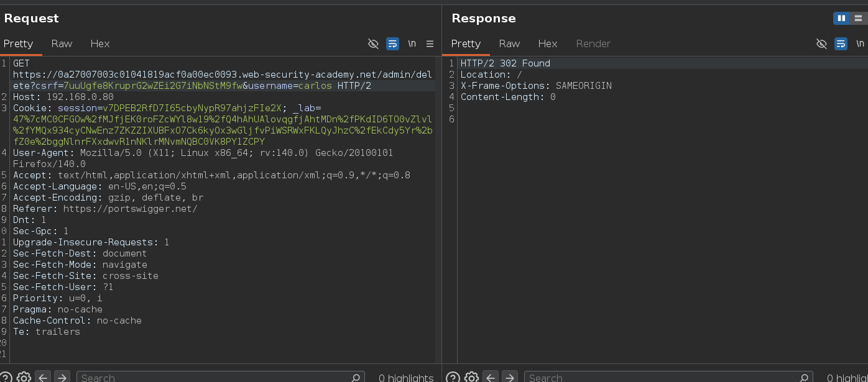Click the Request '0 highlights' label
Screen dimensions: 868x382
(x=406, y=377)
